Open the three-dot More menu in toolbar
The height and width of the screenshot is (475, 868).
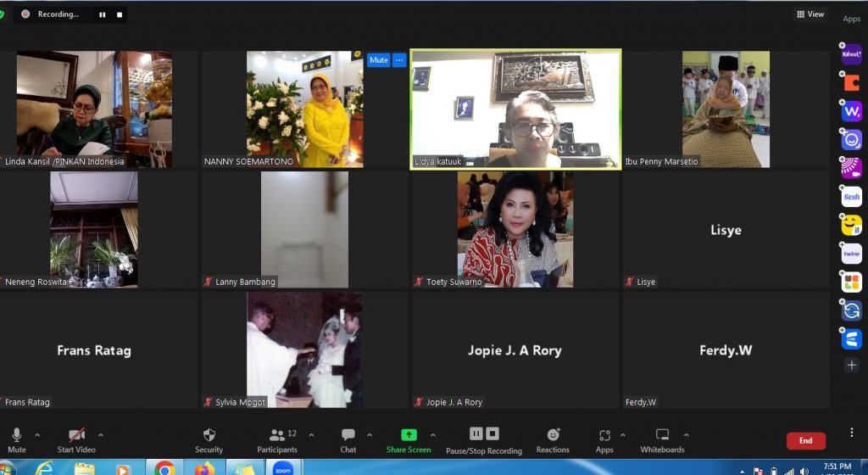point(852,433)
